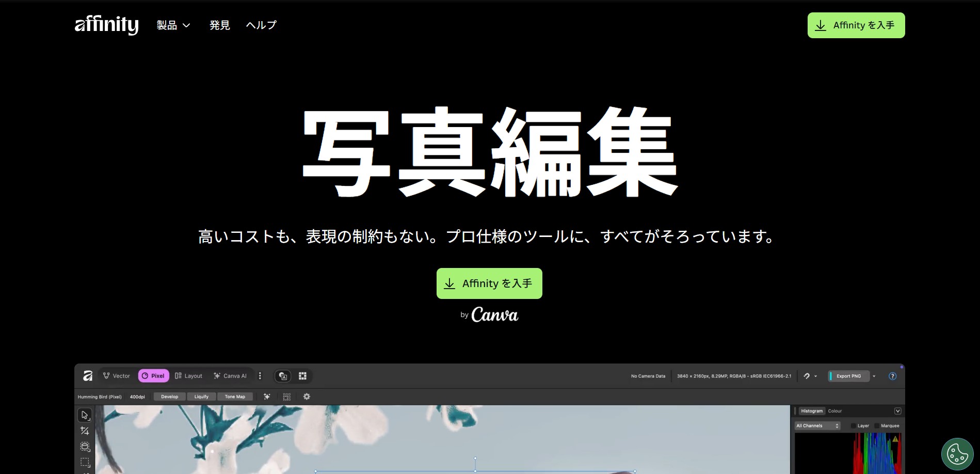980x474 pixels.
Task: Open the three-dot studio options menu
Action: [260, 376]
